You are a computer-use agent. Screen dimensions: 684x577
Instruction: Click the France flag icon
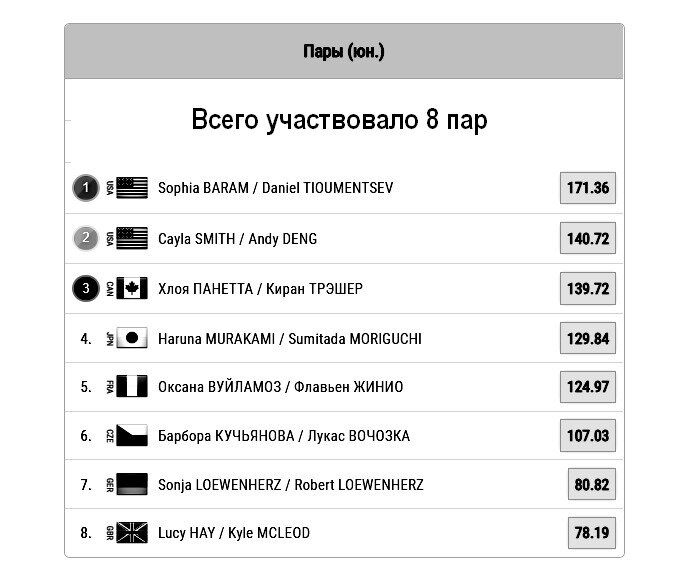(132, 386)
